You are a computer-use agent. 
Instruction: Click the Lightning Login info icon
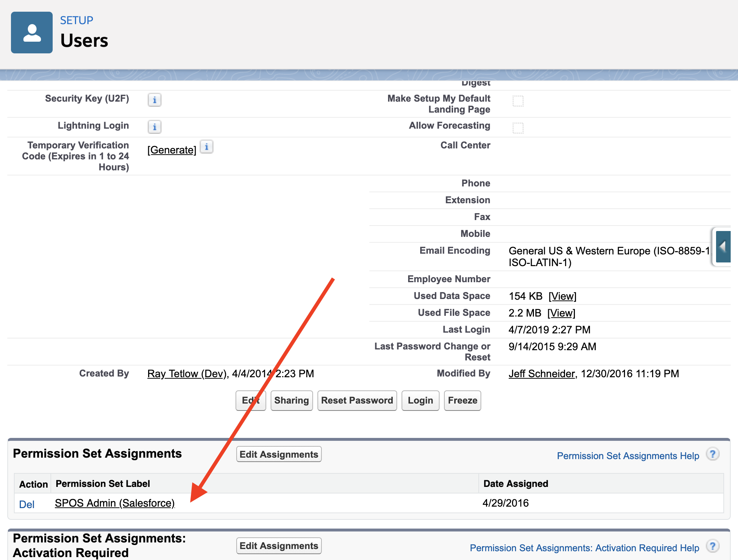154,127
